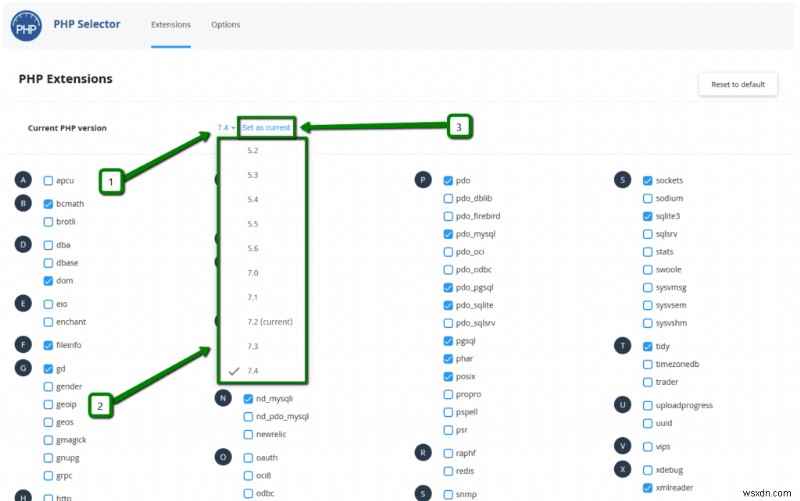Screen dimensions: 800x501
Task: Open the 7.4 PHP version dropdown
Action: pyautogui.click(x=226, y=128)
